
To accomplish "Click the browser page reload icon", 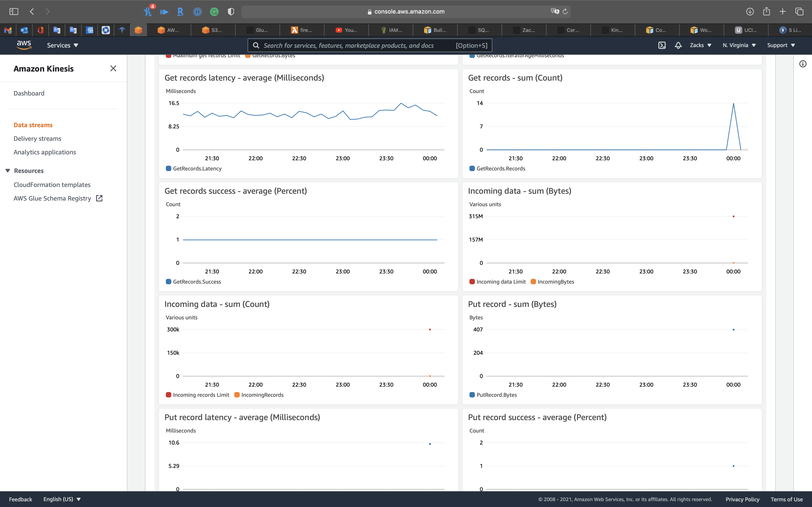I will click(x=565, y=12).
